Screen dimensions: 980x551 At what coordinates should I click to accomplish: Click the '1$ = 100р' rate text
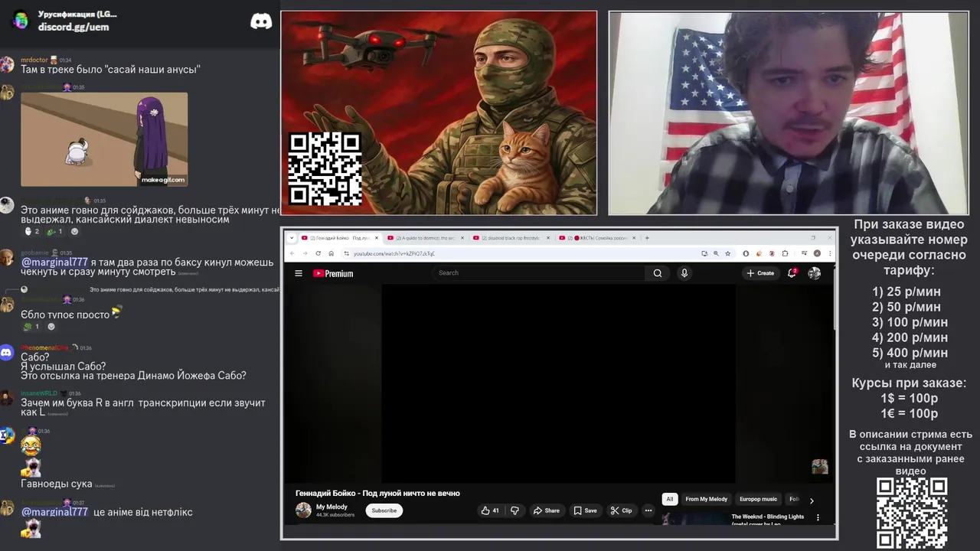(910, 399)
